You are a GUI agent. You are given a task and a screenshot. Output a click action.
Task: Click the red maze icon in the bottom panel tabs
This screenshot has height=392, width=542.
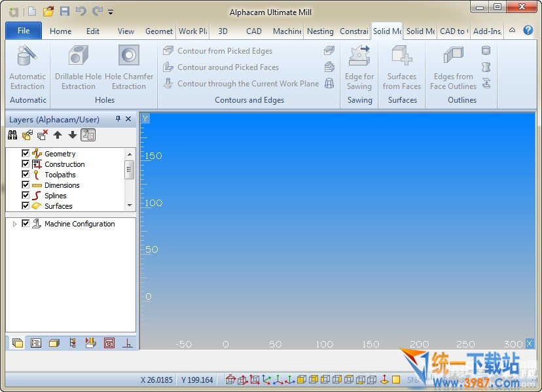(109, 343)
